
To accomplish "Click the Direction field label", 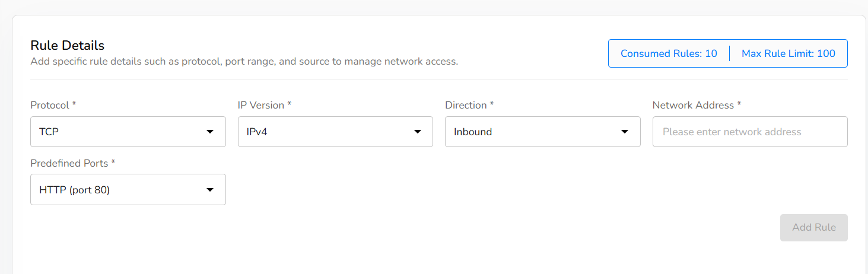I will tap(469, 105).
